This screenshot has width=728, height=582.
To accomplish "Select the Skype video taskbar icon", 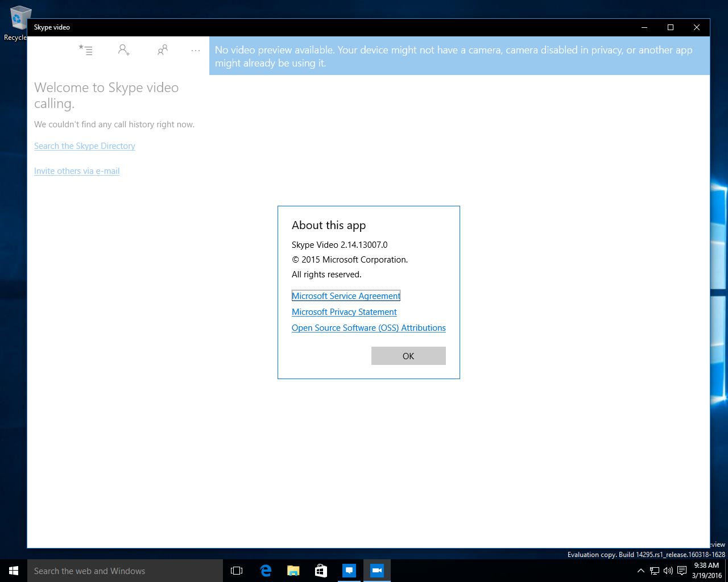I will (x=377, y=571).
